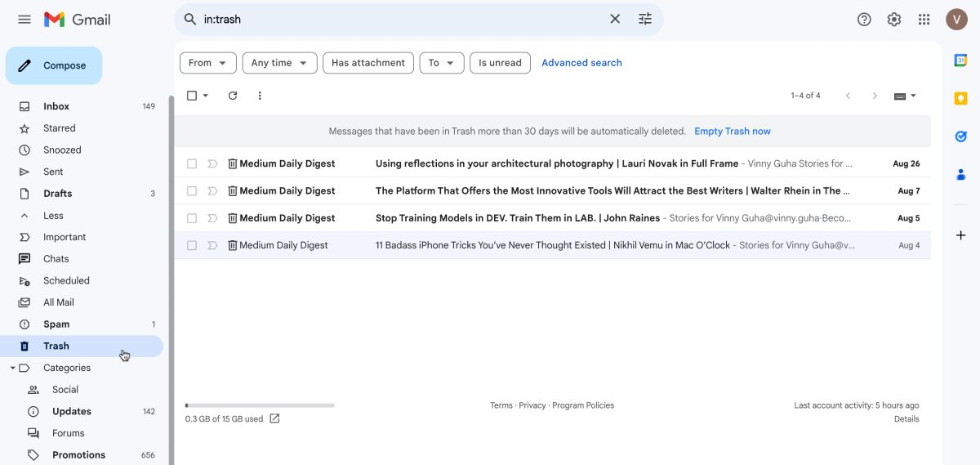Expand the Any time filter dropdown
The height and width of the screenshot is (465, 980).
(279, 63)
